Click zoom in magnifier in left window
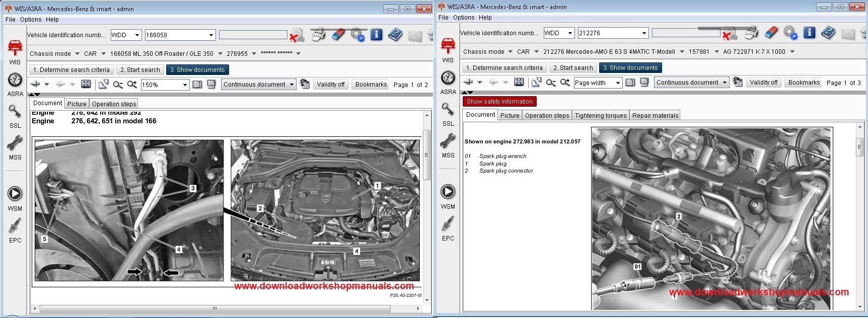The height and width of the screenshot is (318, 868). pos(132,85)
